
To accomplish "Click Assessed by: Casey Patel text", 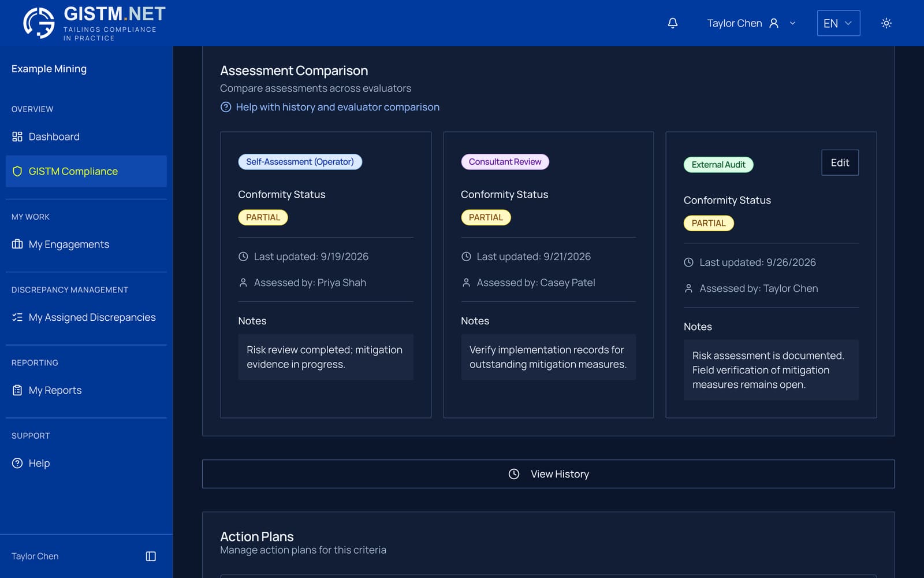I will pos(536,283).
